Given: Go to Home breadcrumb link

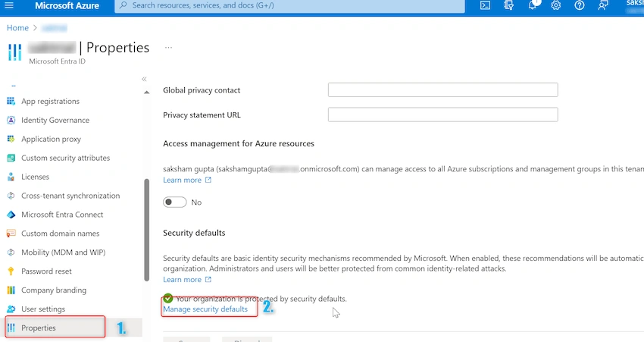Looking at the screenshot, I should (x=17, y=28).
